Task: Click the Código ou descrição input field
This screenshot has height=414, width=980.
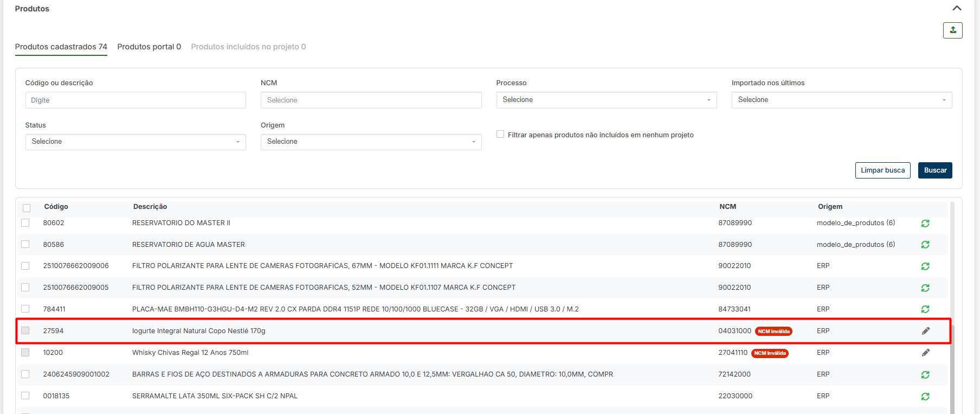Action: [136, 100]
